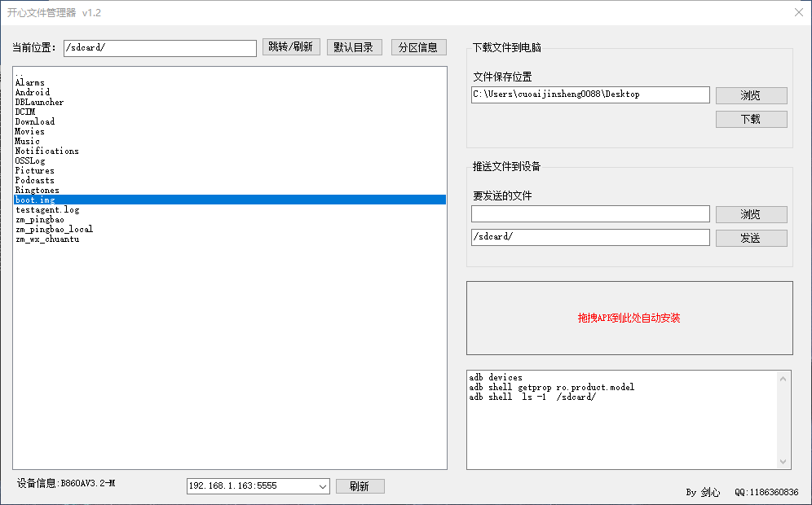
Task: Select the Android folder entry
Action: pyautogui.click(x=33, y=92)
